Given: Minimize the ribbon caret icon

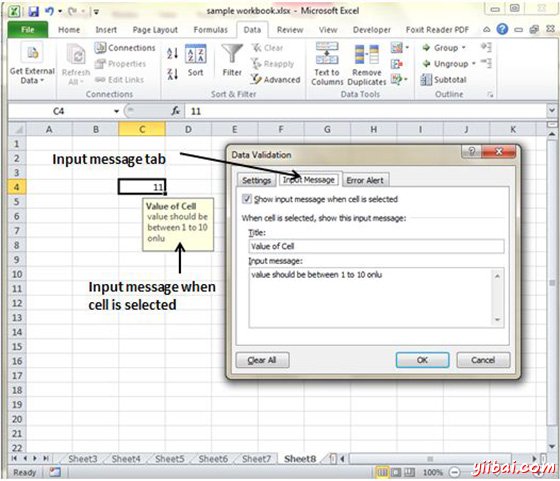Looking at the screenshot, I should pos(486,30).
